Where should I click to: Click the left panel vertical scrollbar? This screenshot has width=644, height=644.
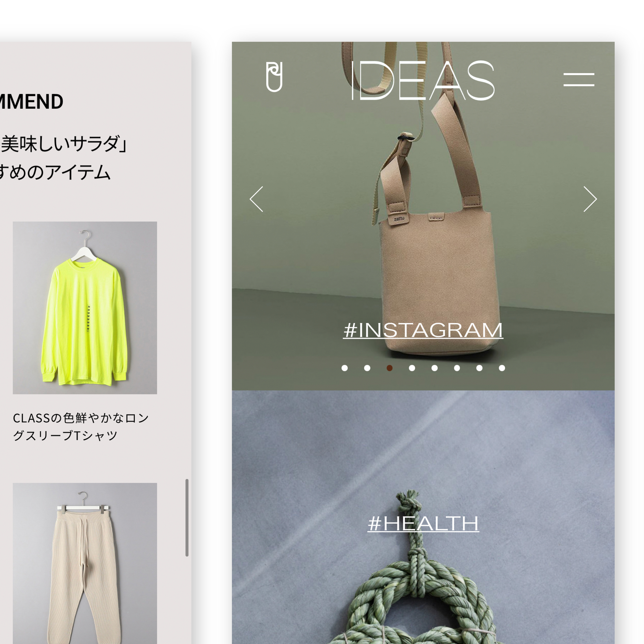coord(187,518)
